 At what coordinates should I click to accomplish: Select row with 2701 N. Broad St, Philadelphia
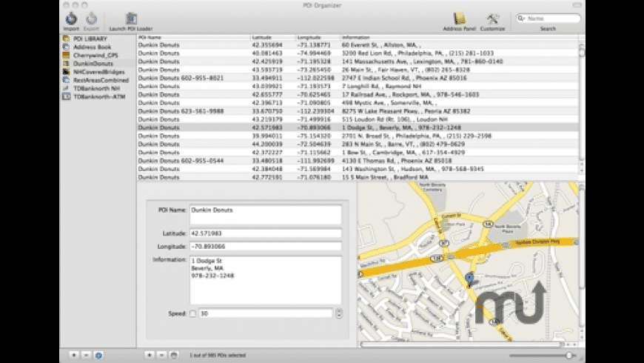pos(358,136)
